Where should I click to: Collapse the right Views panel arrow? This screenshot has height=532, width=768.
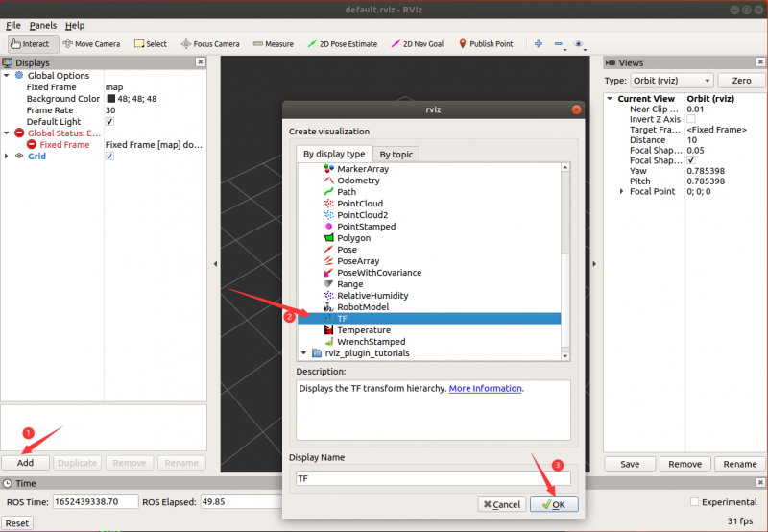594,264
